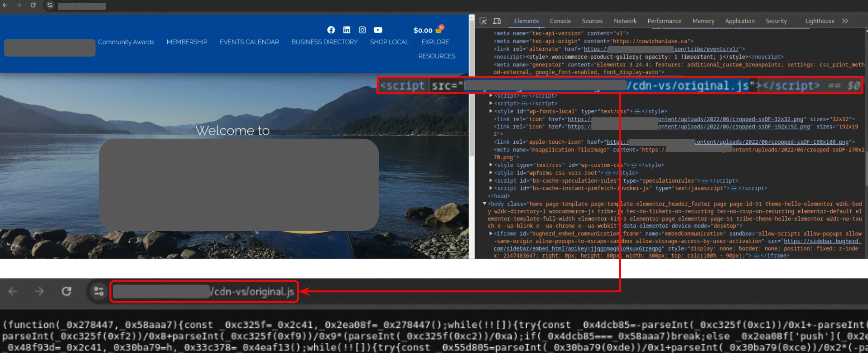Click cropped-ssDF-180x180.png apple-touch-icon link
This screenshot has width=868, height=353.
coord(727,142)
